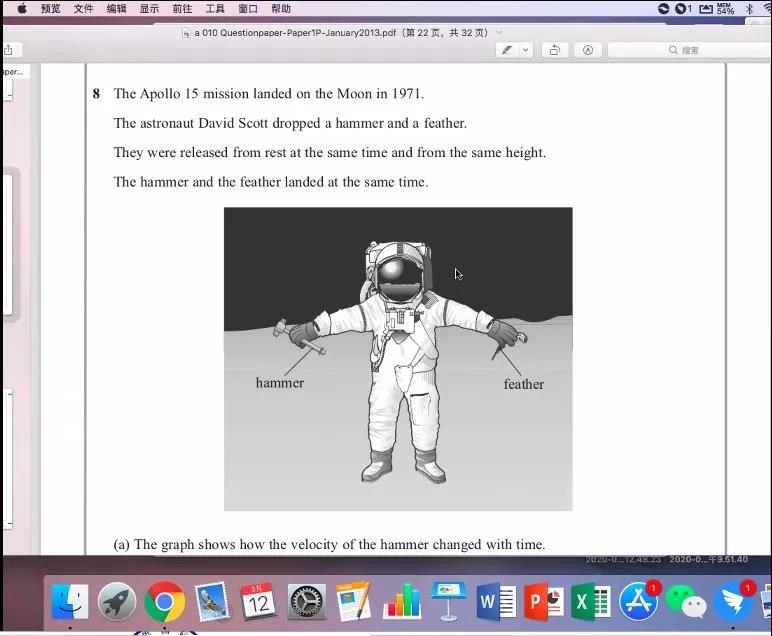This screenshot has width=772, height=636.
Task: Click the search field in Preview toolbar
Action: [x=690, y=50]
